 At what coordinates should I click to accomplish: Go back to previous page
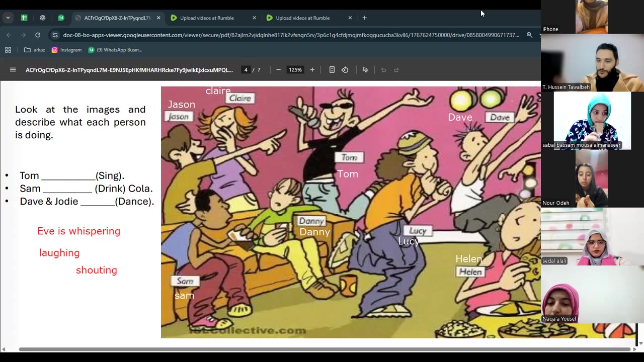9,35
